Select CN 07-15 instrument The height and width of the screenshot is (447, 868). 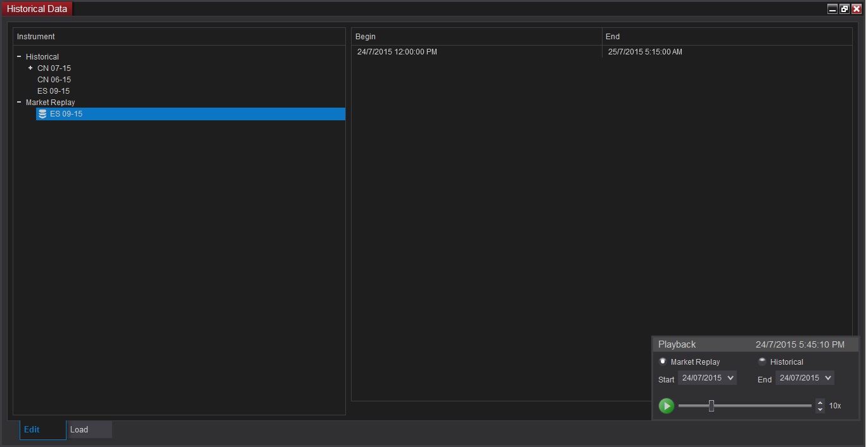[x=54, y=68]
